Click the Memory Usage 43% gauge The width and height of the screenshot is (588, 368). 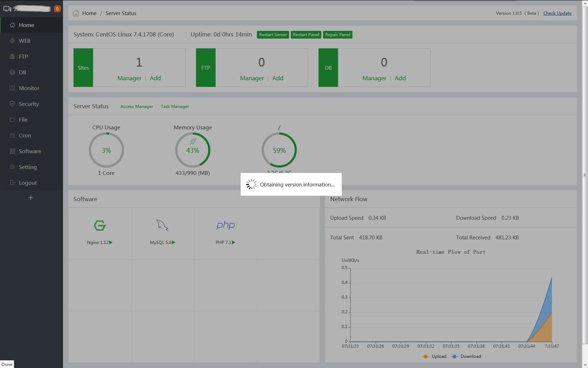193,150
